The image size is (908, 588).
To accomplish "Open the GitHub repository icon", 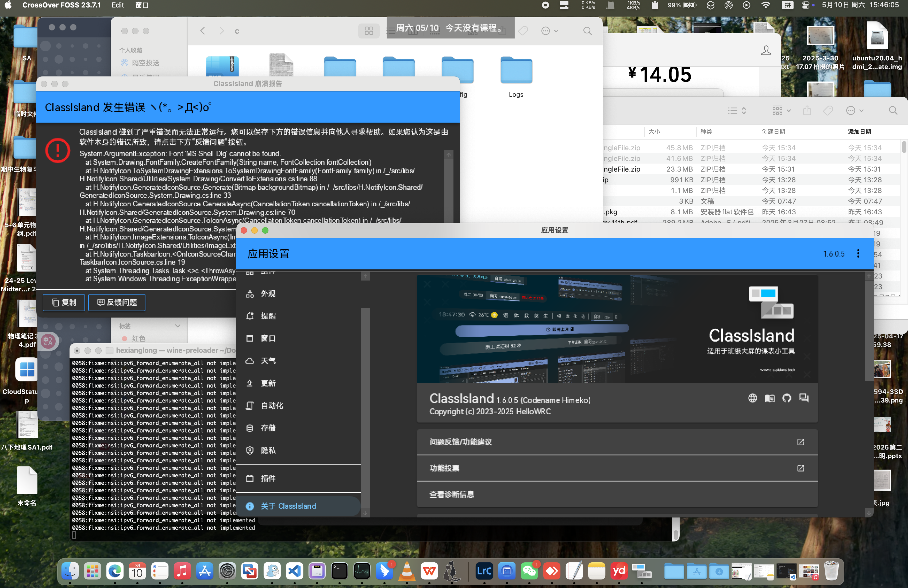I will click(x=787, y=398).
